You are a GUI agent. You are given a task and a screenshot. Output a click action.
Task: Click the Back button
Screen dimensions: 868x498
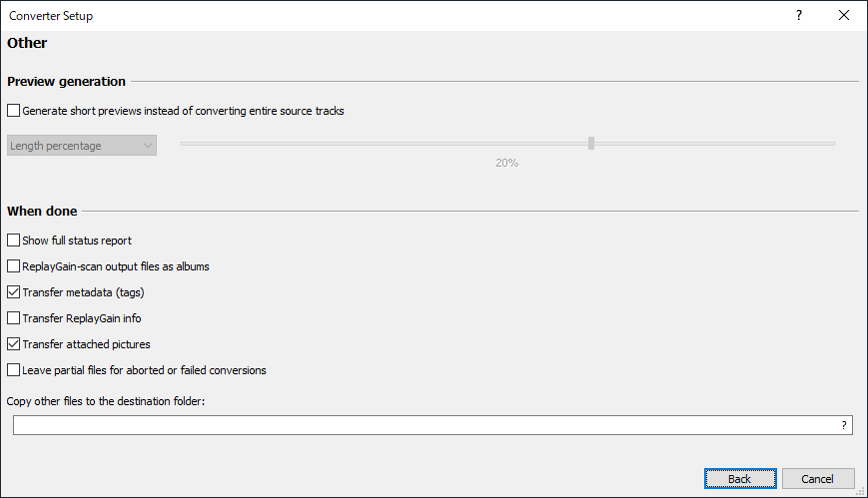point(739,479)
